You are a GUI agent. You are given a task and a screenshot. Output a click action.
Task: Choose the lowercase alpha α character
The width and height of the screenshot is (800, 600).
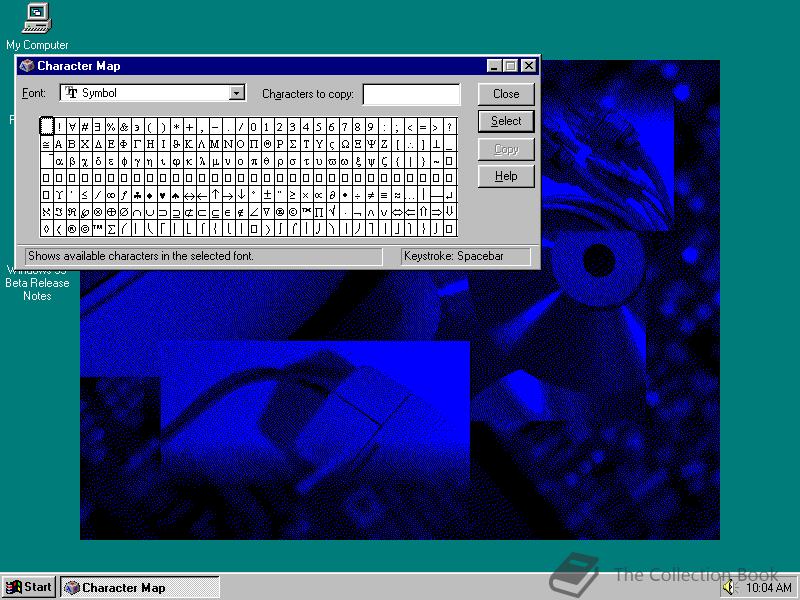coord(59,161)
